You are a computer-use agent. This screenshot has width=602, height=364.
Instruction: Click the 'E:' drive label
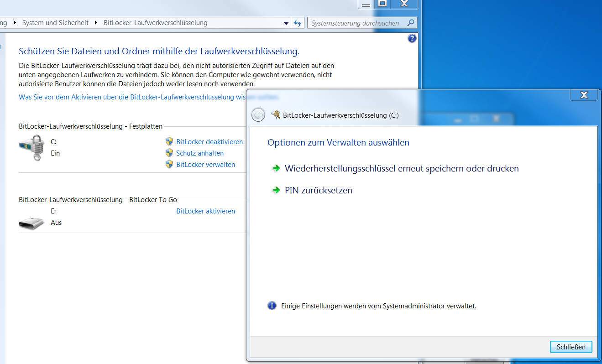(53, 211)
